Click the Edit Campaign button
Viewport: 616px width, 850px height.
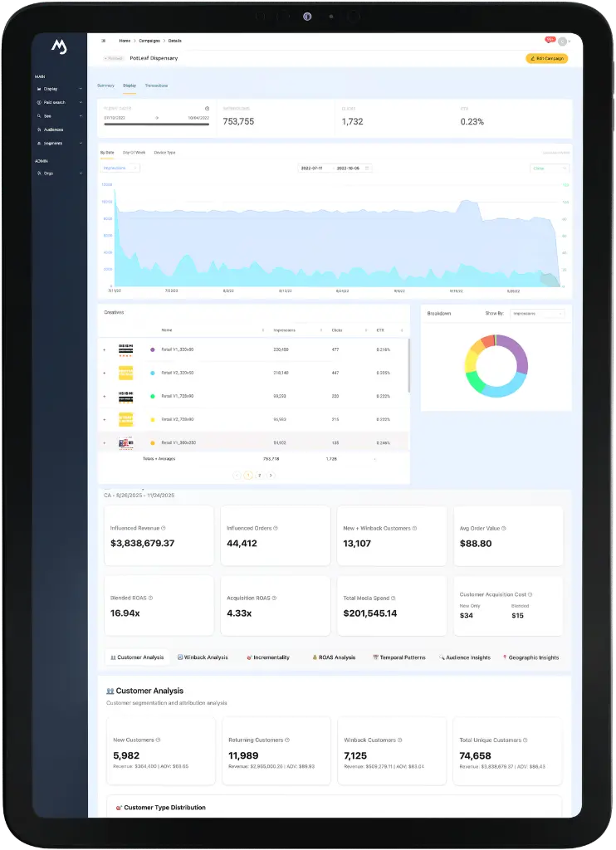pyautogui.click(x=546, y=59)
